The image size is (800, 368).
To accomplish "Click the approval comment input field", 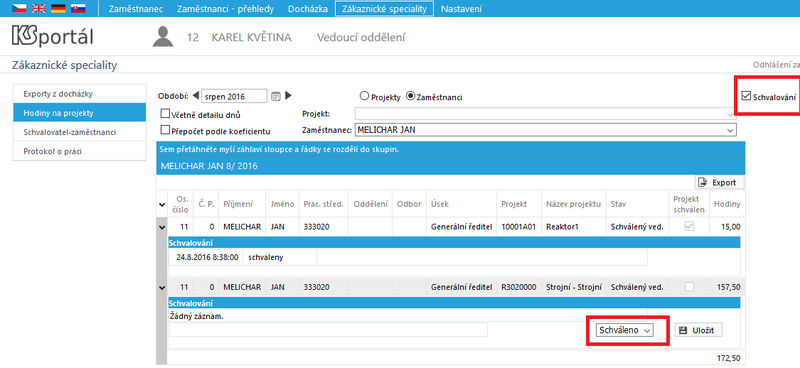I will [x=328, y=330].
